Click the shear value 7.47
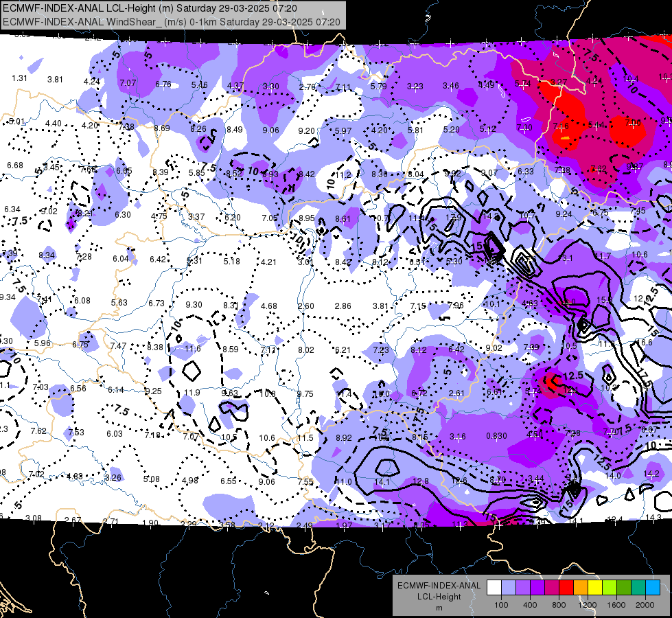The width and height of the screenshot is (672, 618). click(x=118, y=345)
